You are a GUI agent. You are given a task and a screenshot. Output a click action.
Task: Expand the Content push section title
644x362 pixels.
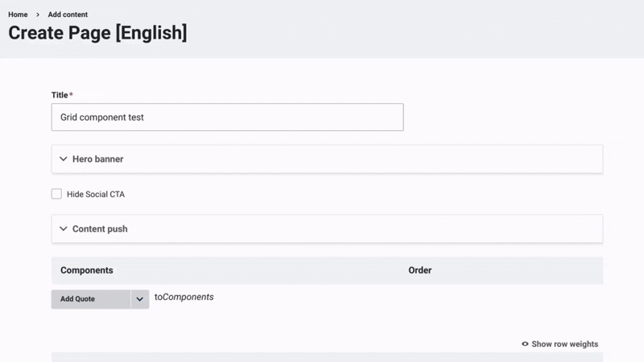tap(100, 229)
